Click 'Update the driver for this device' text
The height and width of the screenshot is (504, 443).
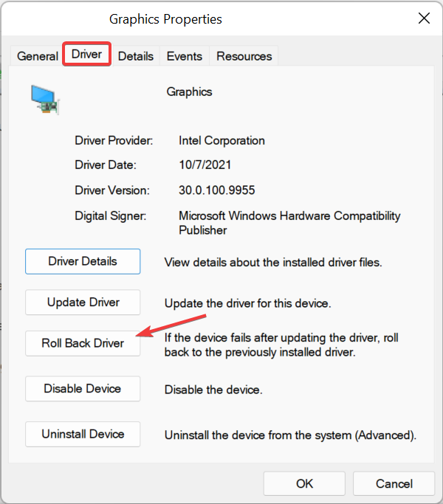[248, 303]
